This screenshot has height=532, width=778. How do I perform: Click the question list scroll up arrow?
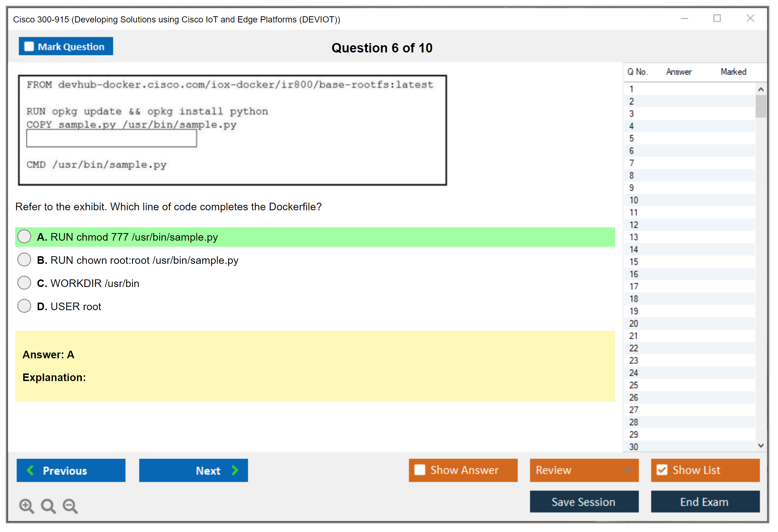click(761, 89)
